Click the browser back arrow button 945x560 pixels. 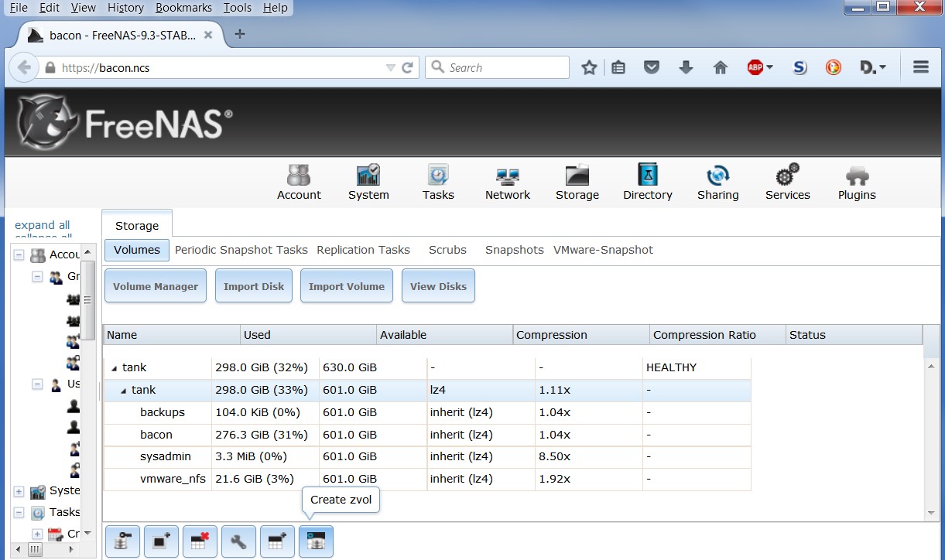24,67
